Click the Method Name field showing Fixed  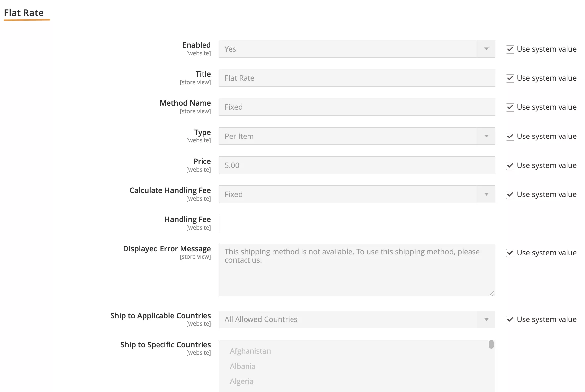point(357,107)
